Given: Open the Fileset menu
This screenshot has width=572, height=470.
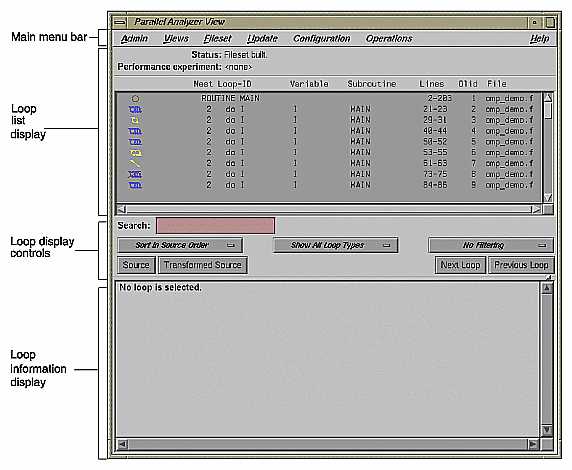Looking at the screenshot, I should tap(217, 38).
